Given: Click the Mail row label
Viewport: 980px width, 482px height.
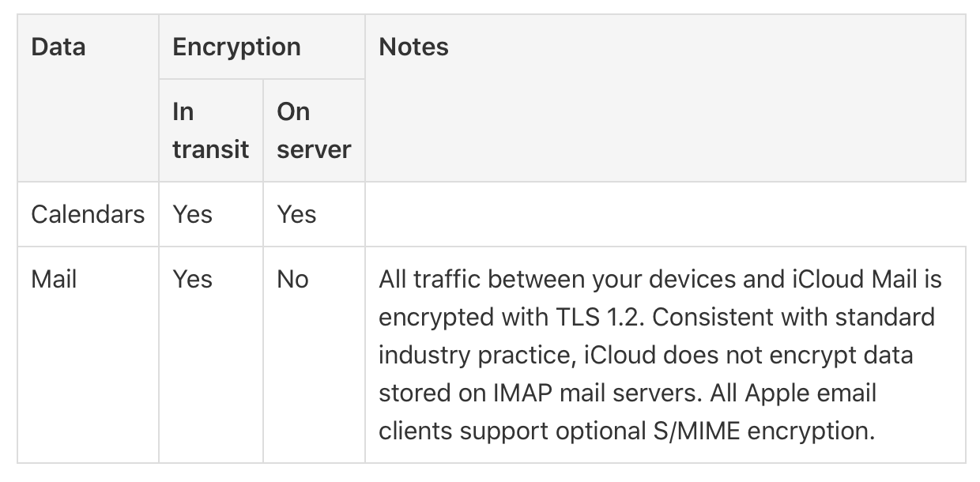Looking at the screenshot, I should [x=54, y=279].
